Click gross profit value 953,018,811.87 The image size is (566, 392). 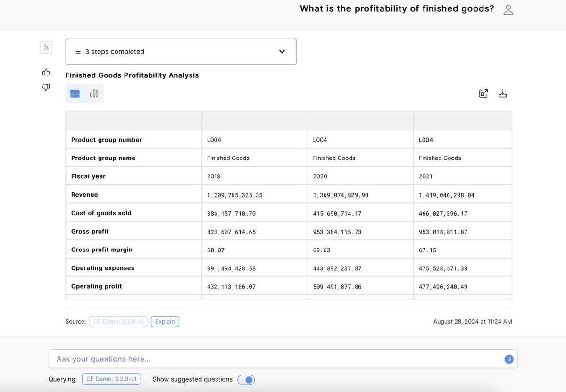click(443, 232)
